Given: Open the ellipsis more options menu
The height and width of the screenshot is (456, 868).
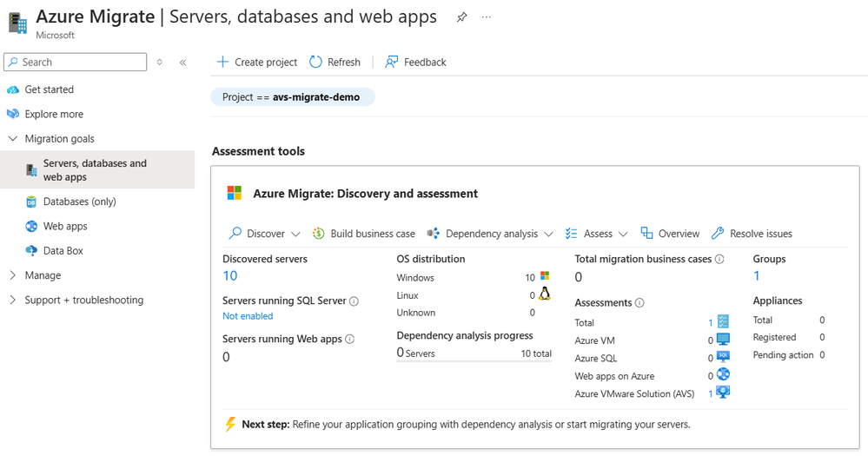Looking at the screenshot, I should [487, 17].
